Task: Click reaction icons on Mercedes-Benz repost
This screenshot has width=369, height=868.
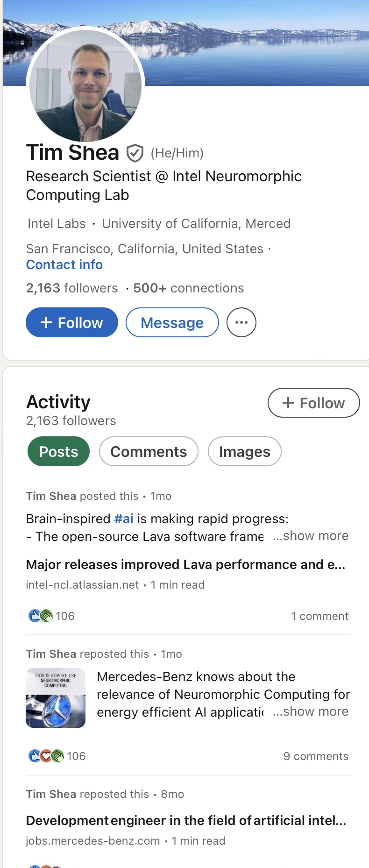Action: click(46, 756)
